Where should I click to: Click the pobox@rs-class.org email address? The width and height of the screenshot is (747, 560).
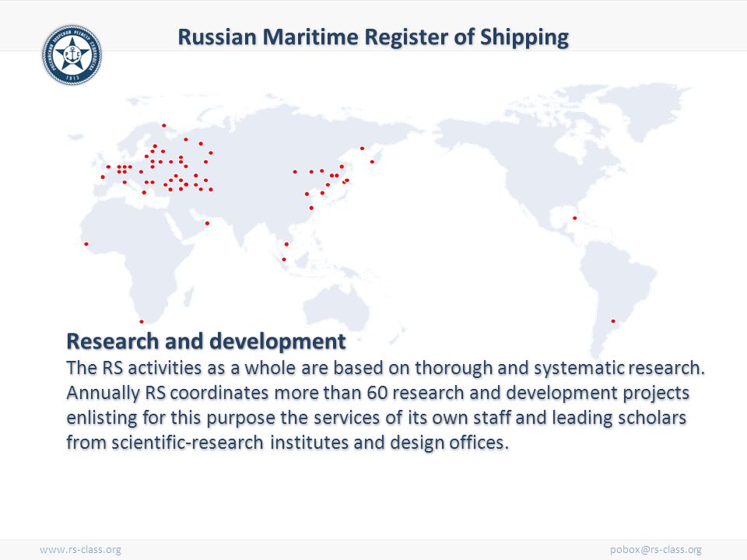[656, 550]
